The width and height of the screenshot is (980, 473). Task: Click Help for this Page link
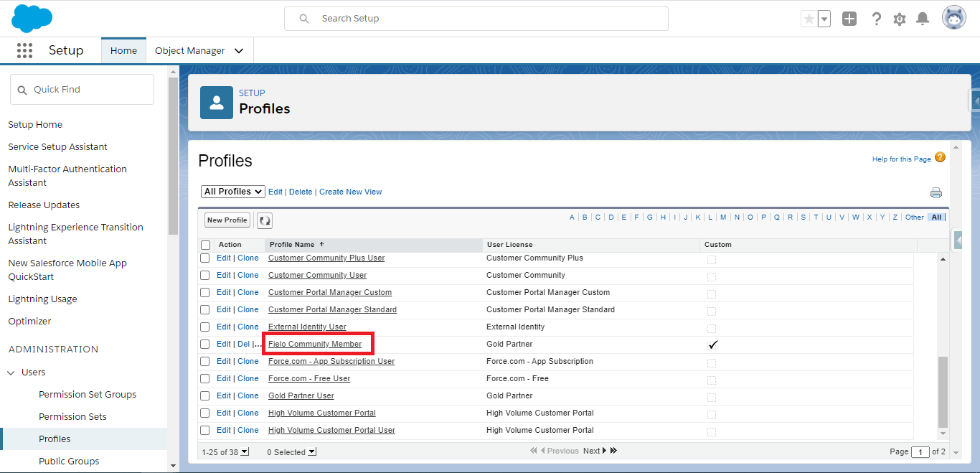pyautogui.click(x=901, y=159)
